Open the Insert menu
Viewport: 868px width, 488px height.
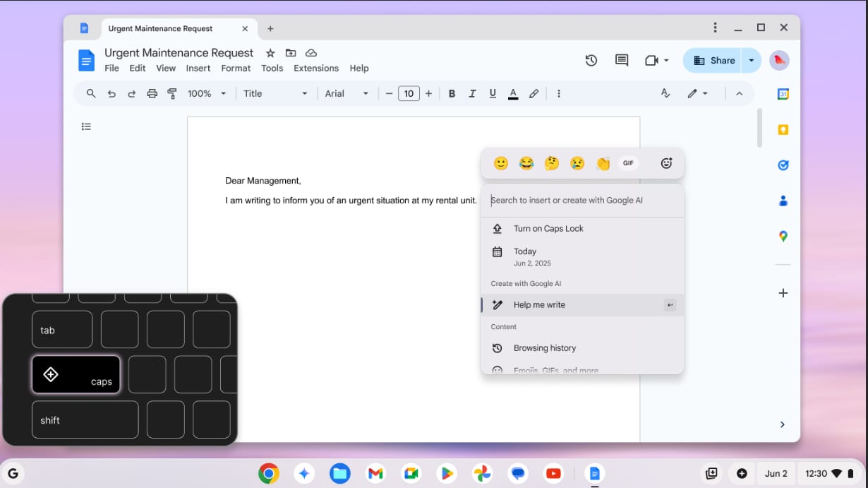pyautogui.click(x=198, y=69)
